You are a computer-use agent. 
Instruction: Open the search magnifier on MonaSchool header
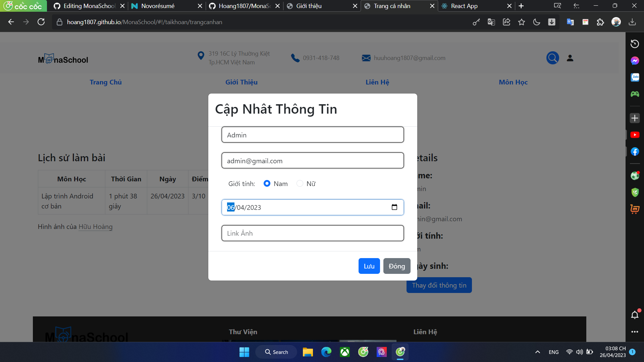tap(552, 58)
